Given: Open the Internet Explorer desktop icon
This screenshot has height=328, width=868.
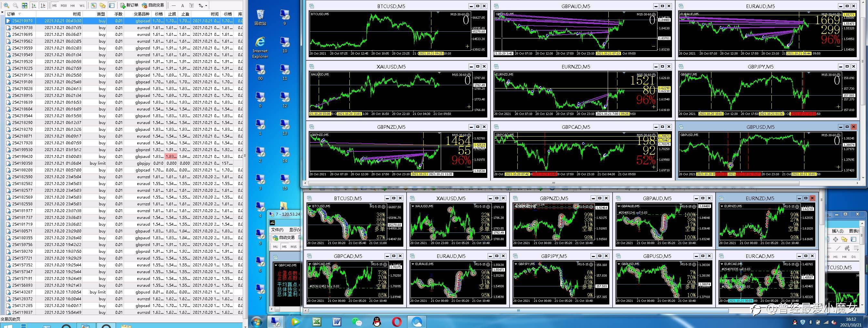Looking at the screenshot, I should pos(260,47).
